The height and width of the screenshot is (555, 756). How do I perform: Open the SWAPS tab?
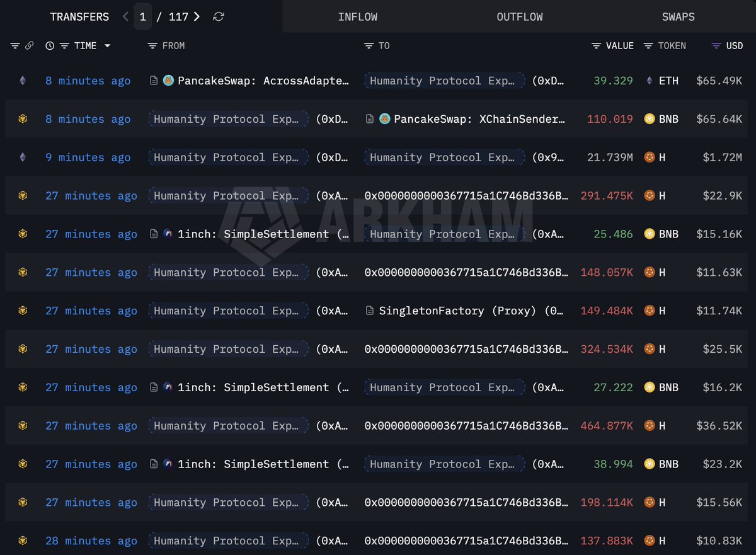click(x=679, y=17)
